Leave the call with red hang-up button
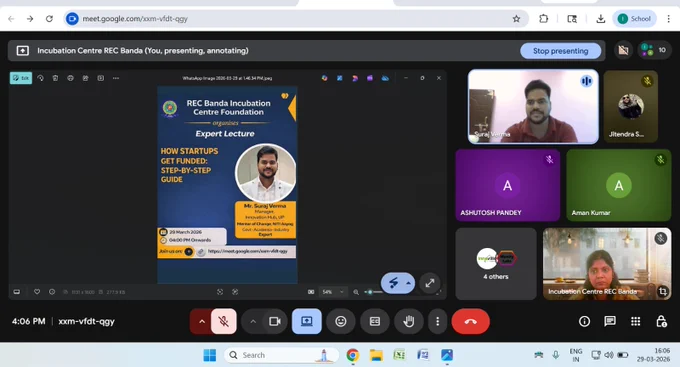This screenshot has width=680, height=367. point(471,321)
